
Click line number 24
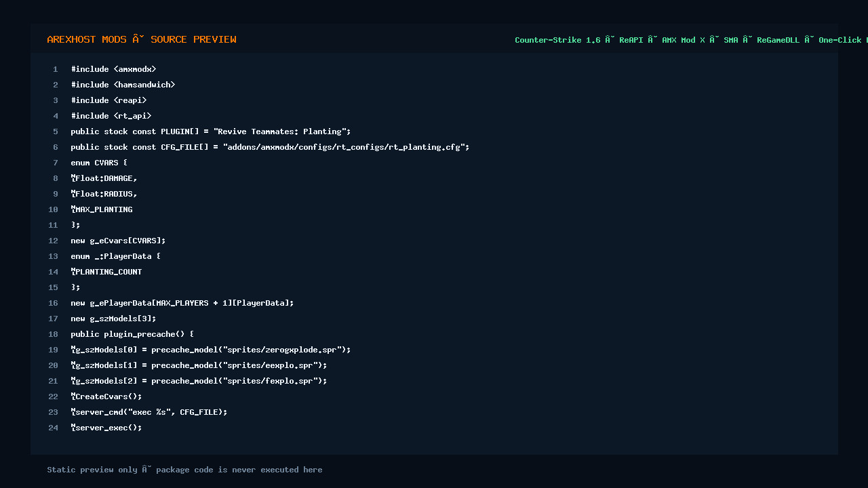click(54, 428)
